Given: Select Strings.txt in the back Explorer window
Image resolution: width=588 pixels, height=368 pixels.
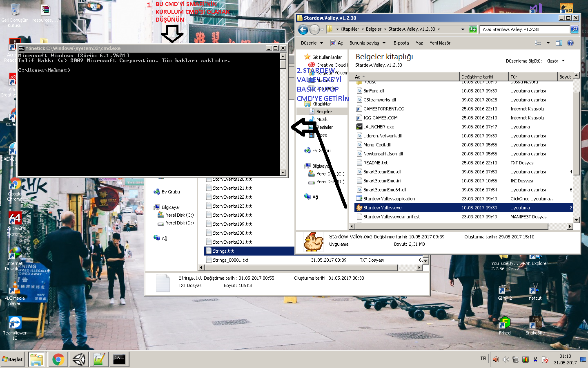Looking at the screenshot, I should point(223,251).
